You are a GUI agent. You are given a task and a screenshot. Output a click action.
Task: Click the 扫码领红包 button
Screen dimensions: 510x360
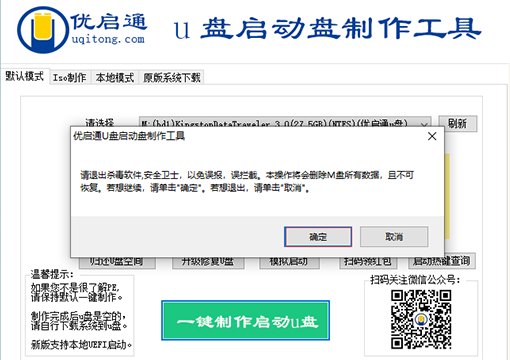(368, 262)
